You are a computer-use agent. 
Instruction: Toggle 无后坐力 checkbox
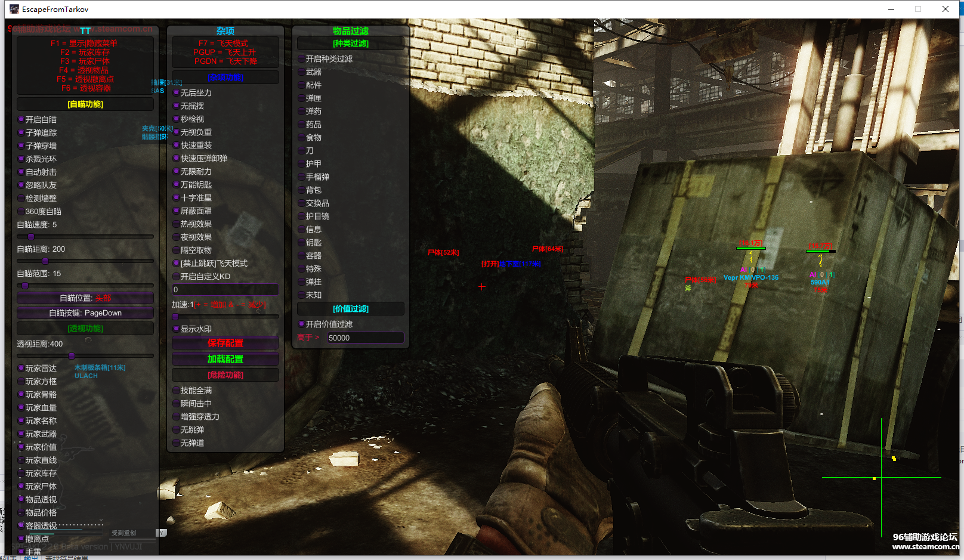coord(177,92)
